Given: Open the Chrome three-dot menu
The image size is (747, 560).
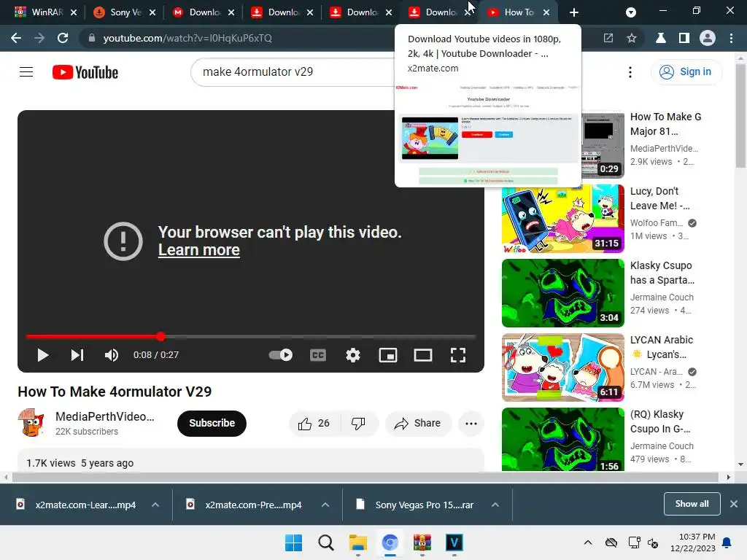Looking at the screenshot, I should click(731, 38).
